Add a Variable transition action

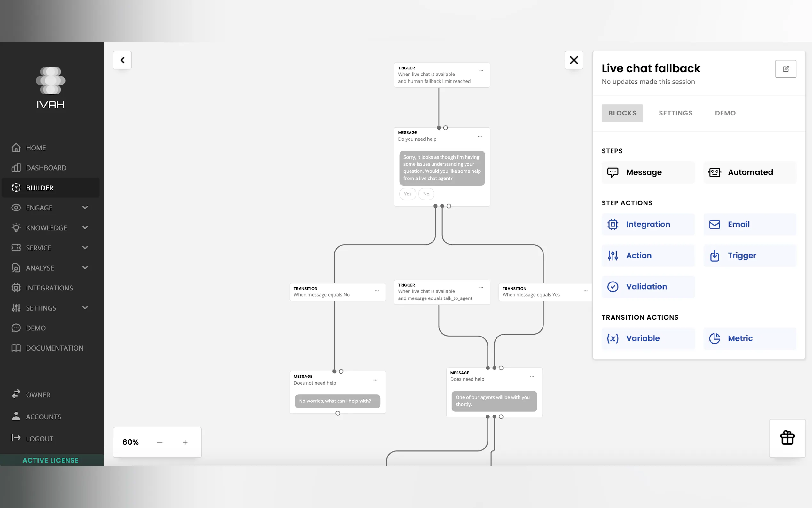(x=648, y=338)
